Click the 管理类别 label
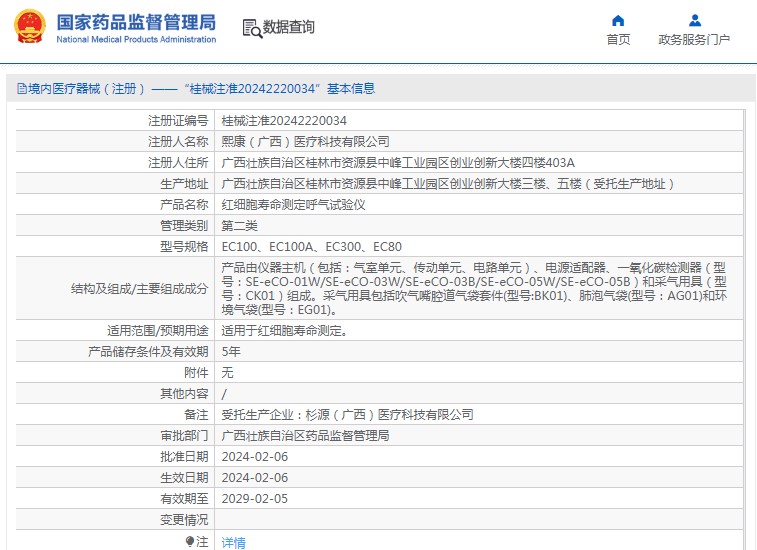 184,226
